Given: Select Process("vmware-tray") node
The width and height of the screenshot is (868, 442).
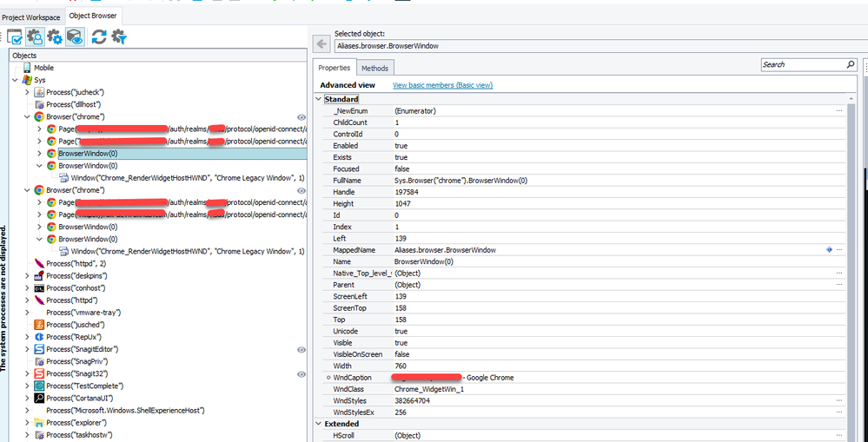Looking at the screenshot, I should point(83,313).
